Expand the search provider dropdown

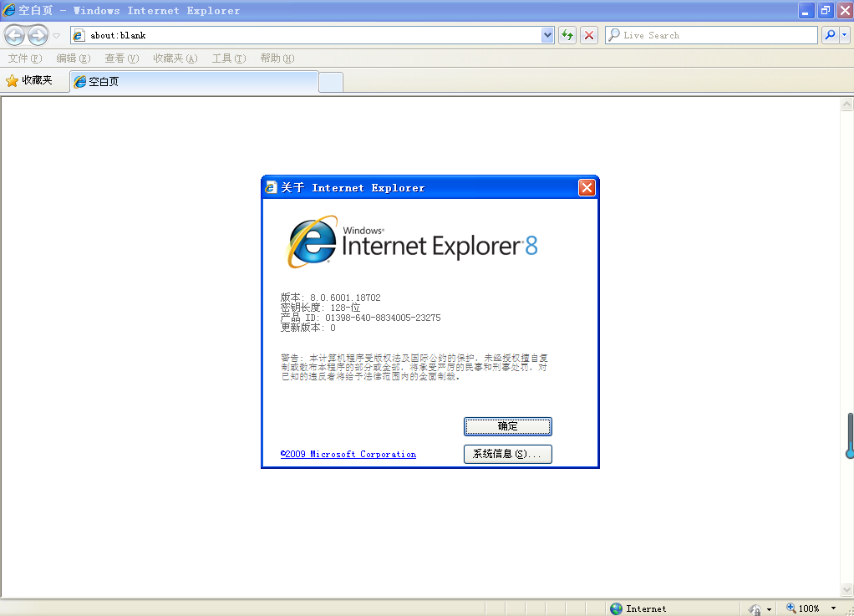pos(844,35)
